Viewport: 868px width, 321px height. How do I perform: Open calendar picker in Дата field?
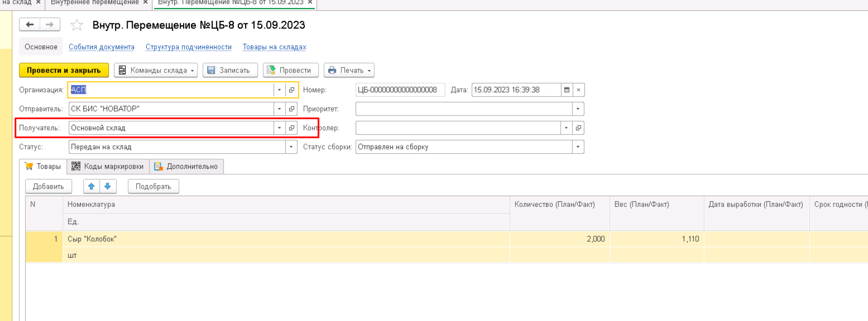(x=567, y=90)
